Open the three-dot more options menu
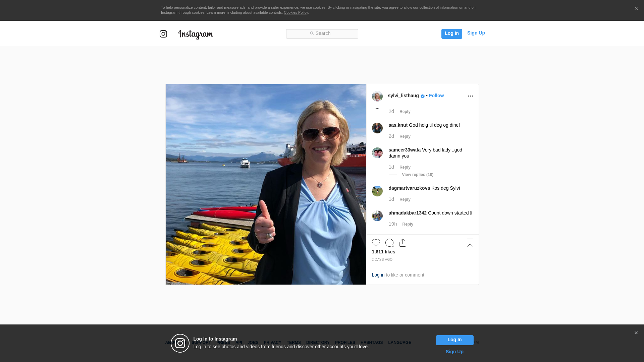644x362 pixels. coord(470,96)
